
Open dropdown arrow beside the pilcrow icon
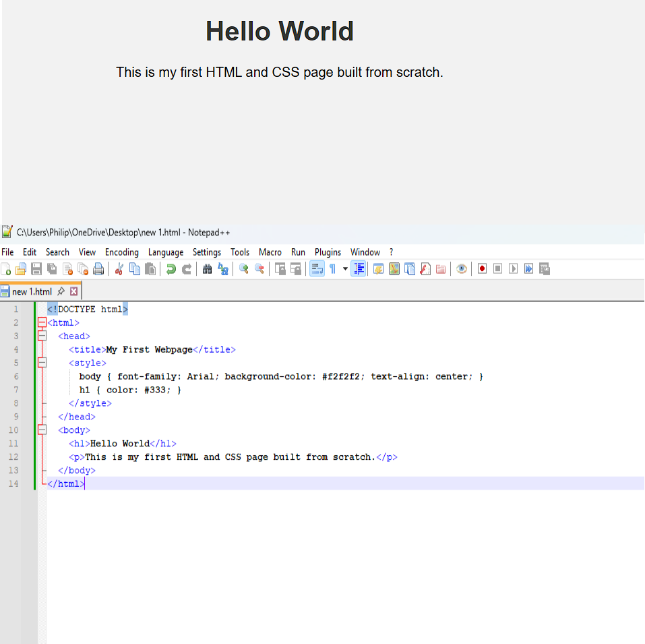click(x=345, y=269)
